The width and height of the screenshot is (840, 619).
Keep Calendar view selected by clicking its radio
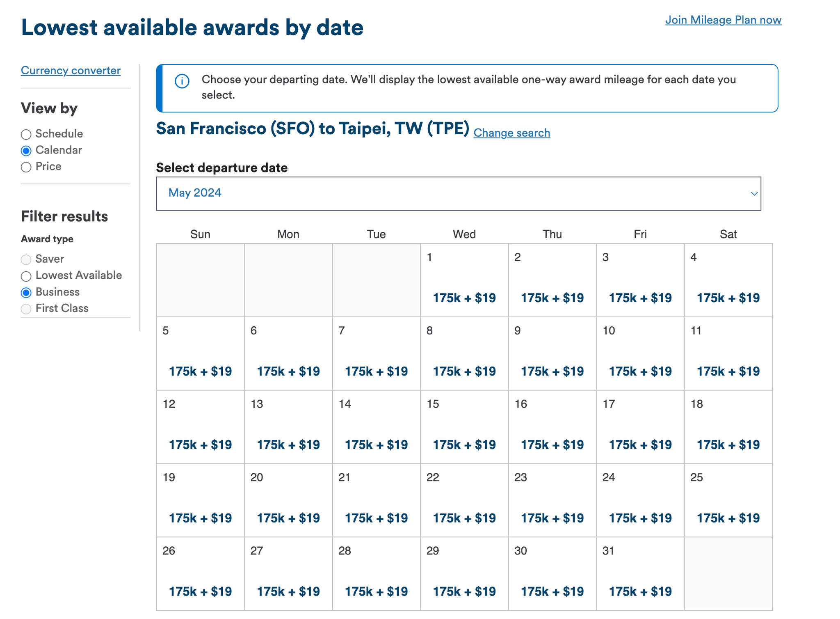click(26, 150)
